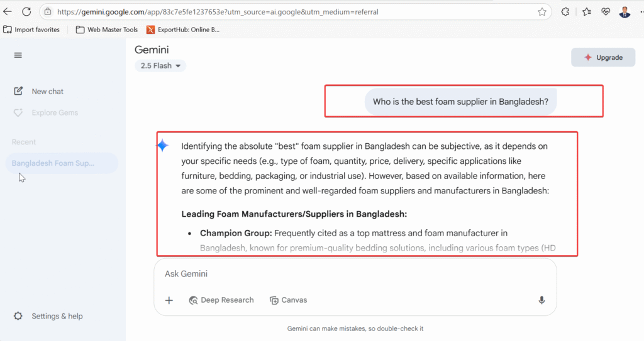Click the Upgrade button

click(x=603, y=57)
